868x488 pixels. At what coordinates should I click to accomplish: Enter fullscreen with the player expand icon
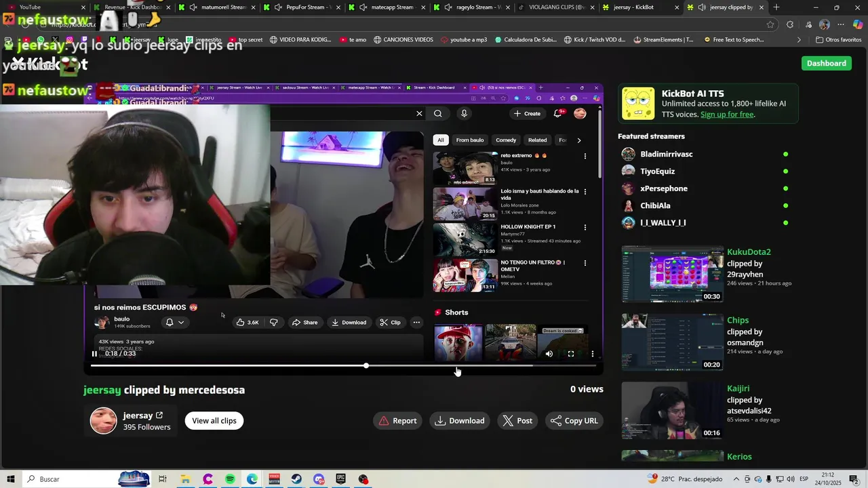pos(571,354)
